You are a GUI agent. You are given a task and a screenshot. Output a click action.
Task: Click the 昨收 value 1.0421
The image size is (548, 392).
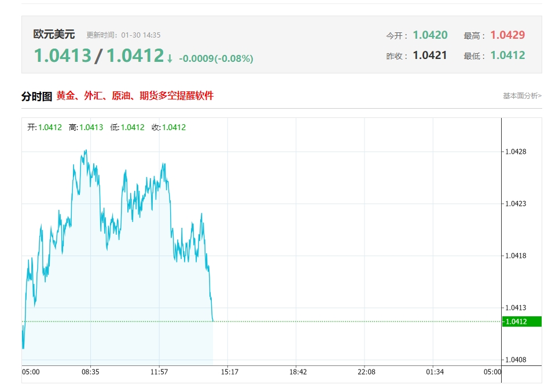point(430,55)
